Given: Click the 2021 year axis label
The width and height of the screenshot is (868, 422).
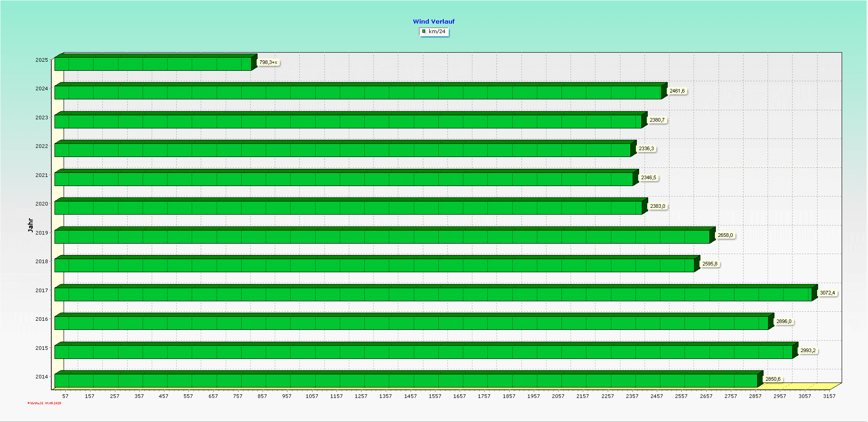Looking at the screenshot, I should click(x=42, y=175).
